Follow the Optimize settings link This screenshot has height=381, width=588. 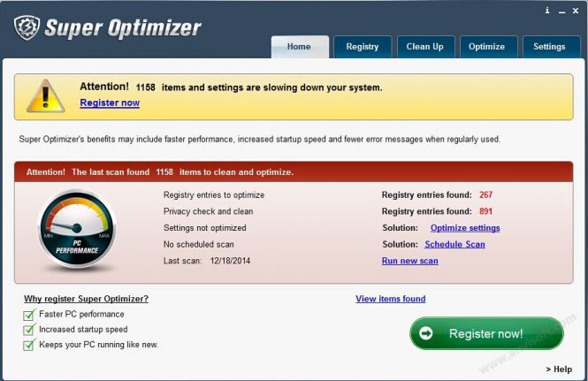465,228
